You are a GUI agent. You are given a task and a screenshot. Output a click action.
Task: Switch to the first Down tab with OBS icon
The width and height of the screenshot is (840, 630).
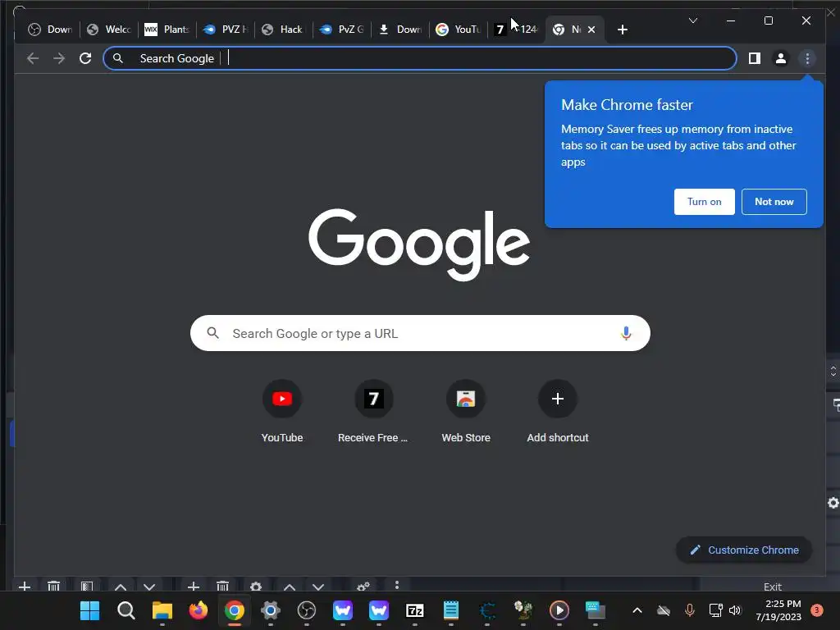pos(50,30)
